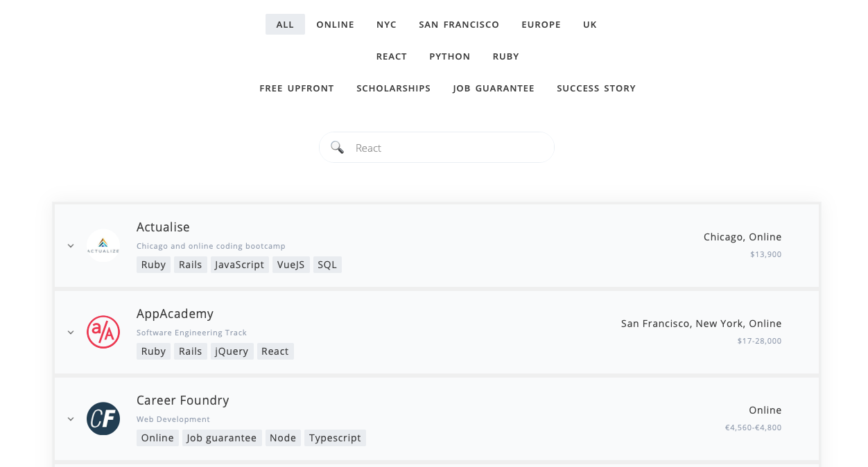This screenshot has width=868, height=467.
Task: Click the $13,900 price text
Action: [x=765, y=254]
